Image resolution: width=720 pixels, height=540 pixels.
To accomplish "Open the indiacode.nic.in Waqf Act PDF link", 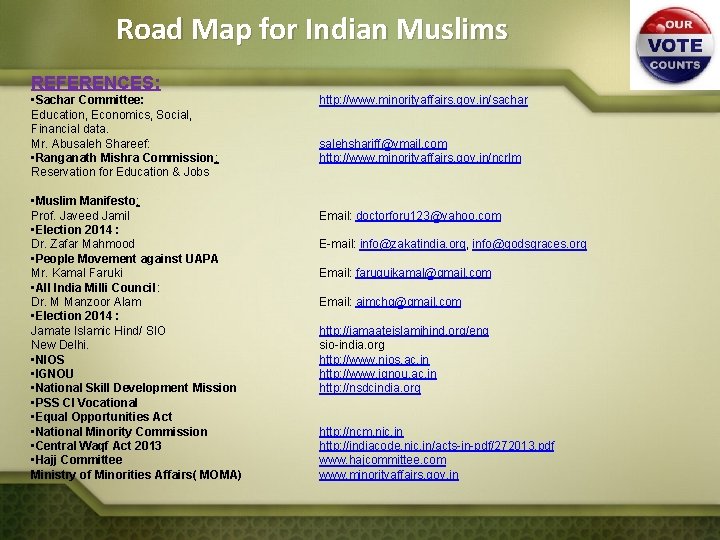I will tap(437, 446).
